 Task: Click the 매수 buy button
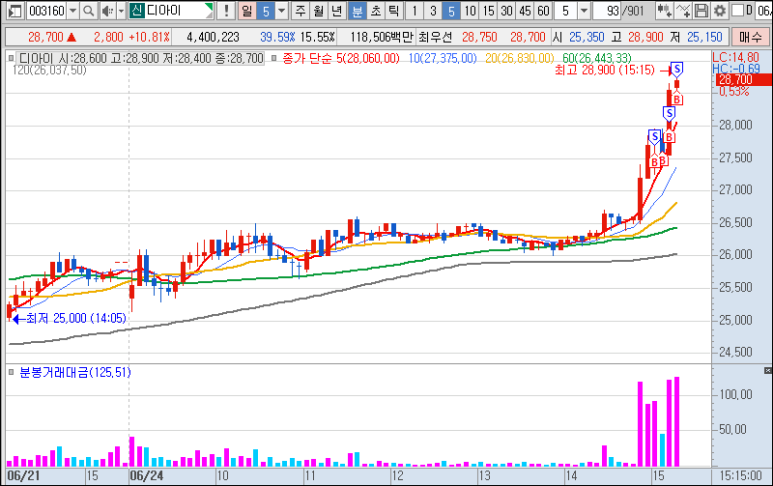[x=750, y=37]
